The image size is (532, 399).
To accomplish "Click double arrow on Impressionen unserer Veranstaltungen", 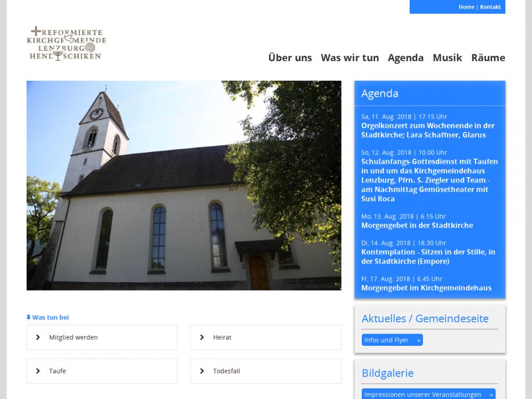I will (x=491, y=395).
